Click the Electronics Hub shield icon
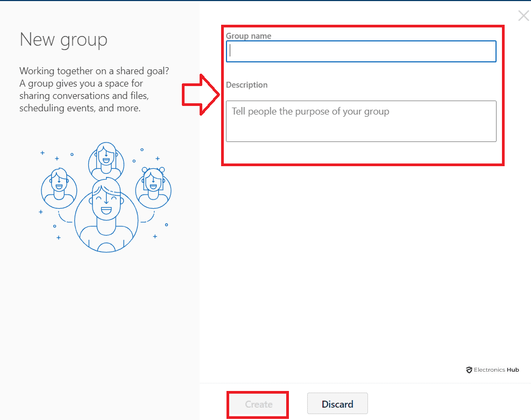This screenshot has width=531, height=420. (469, 369)
